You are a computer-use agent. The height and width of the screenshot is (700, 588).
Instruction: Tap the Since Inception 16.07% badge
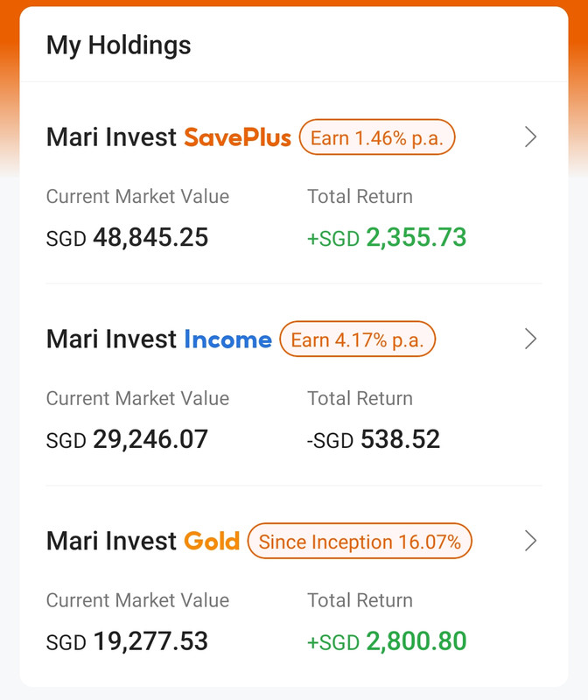coord(360,541)
